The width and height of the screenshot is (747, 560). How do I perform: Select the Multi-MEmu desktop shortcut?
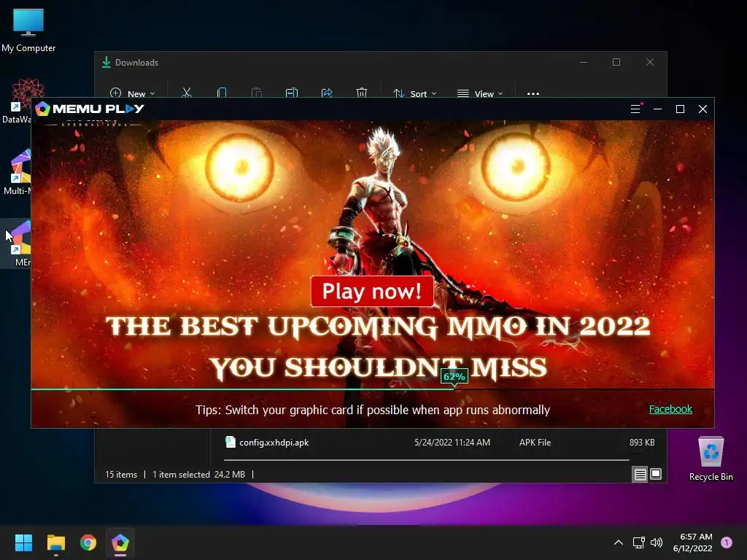click(18, 172)
